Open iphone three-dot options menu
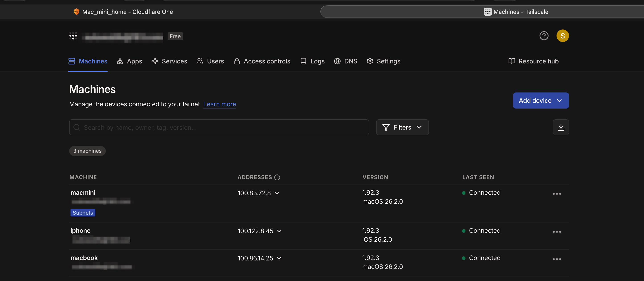 coord(557,232)
